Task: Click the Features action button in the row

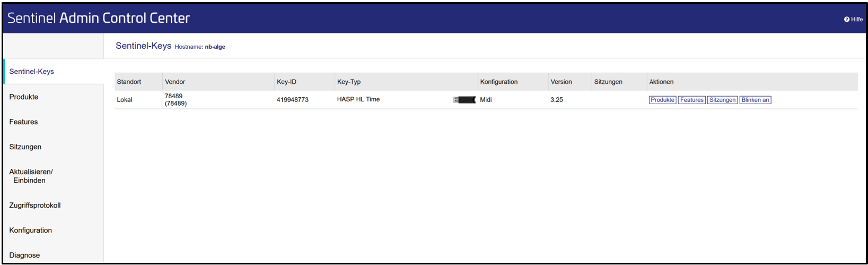Action: [692, 100]
